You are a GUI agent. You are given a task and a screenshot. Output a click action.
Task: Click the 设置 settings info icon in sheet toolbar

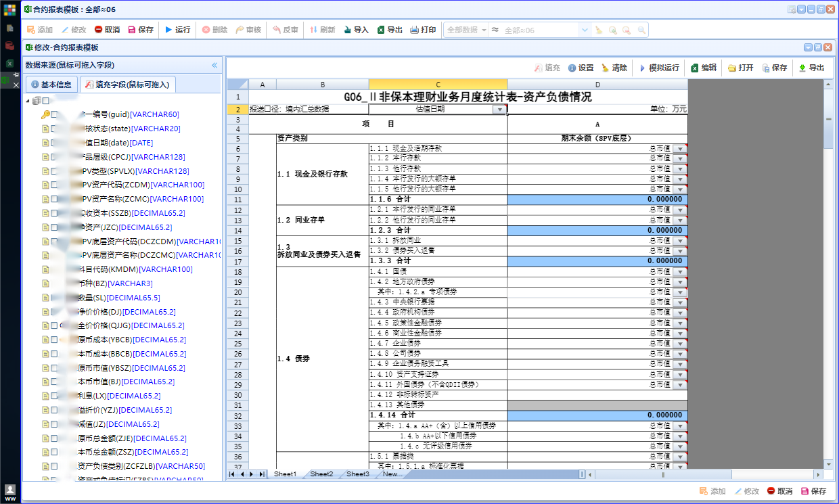[572, 68]
